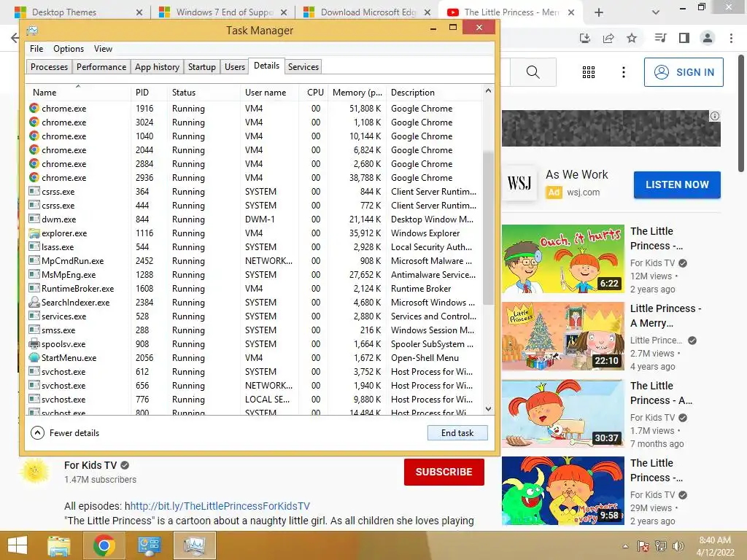Click ad info icon on banner
Viewport: 747px width, 560px height.
click(x=715, y=116)
